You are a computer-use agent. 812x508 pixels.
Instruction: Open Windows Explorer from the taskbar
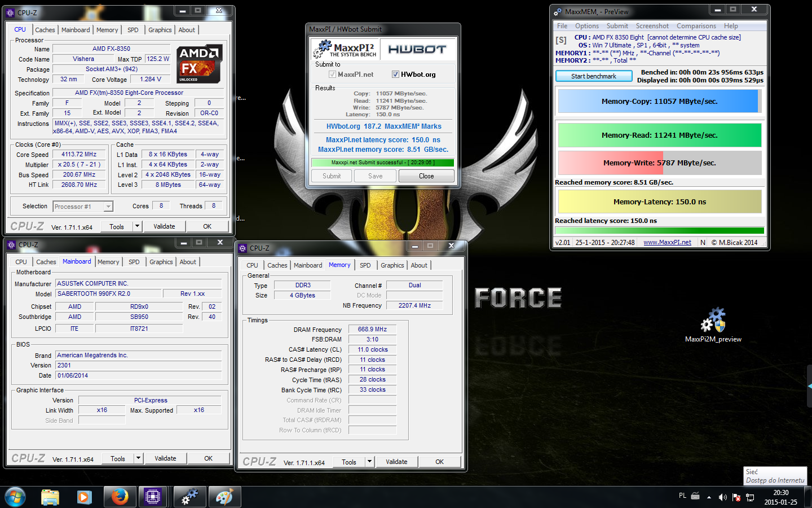click(50, 497)
